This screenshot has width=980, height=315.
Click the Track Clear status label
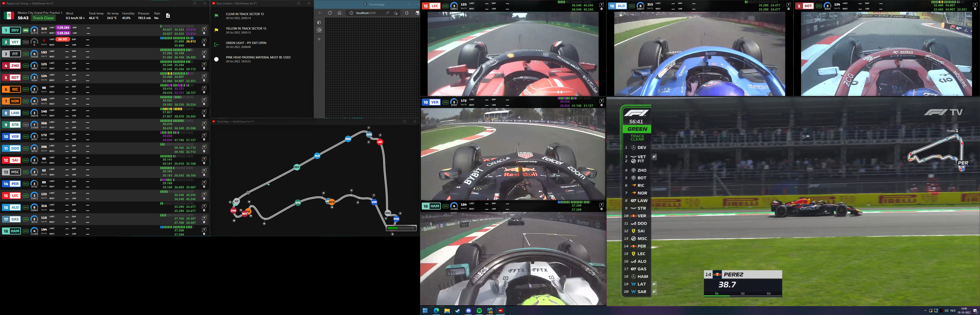43,18
